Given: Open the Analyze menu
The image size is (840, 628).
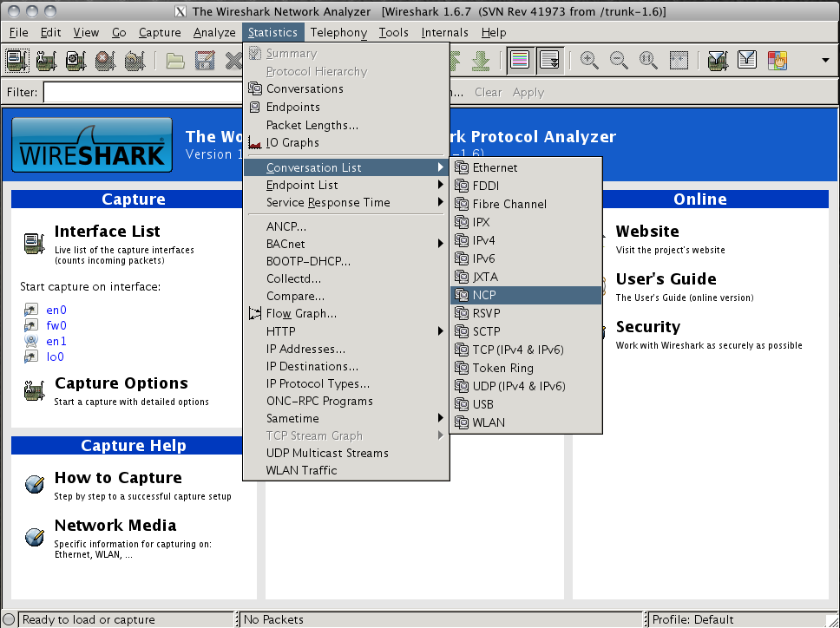Looking at the screenshot, I should (x=214, y=33).
